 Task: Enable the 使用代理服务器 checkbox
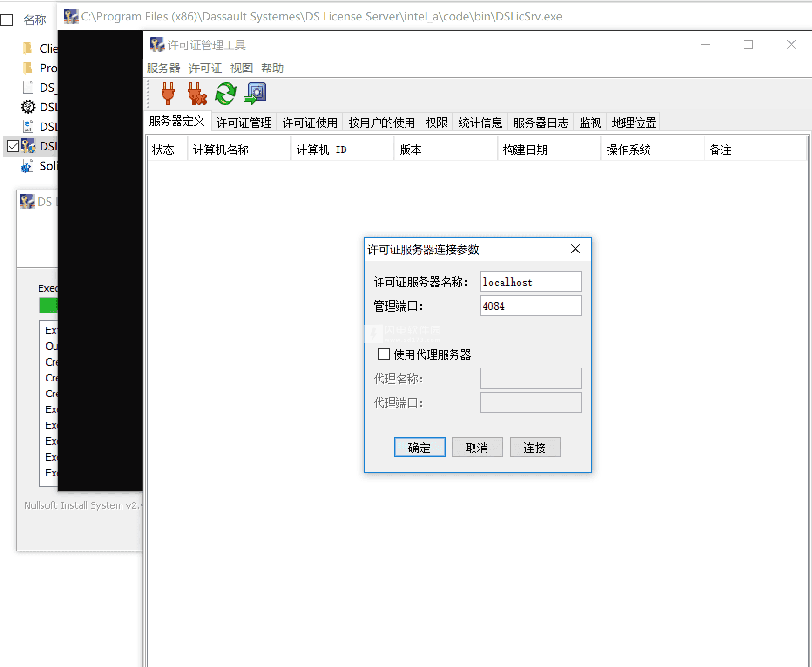coord(383,354)
